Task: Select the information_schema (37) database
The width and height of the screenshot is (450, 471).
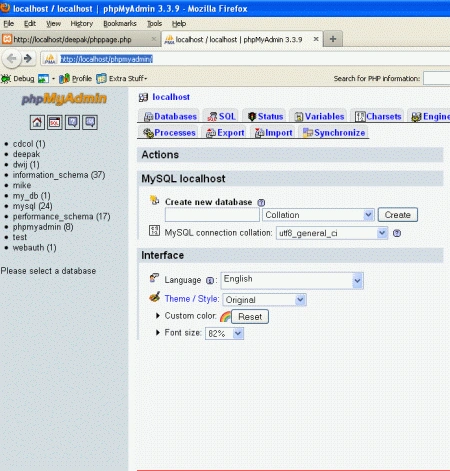Action: (x=59, y=175)
